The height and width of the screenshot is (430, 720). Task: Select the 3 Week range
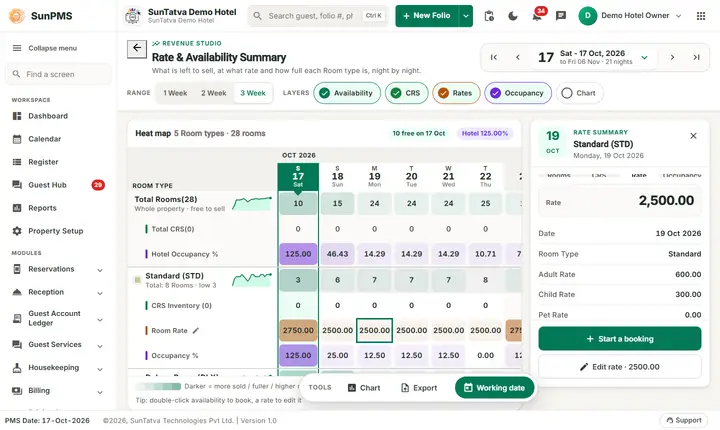point(253,93)
